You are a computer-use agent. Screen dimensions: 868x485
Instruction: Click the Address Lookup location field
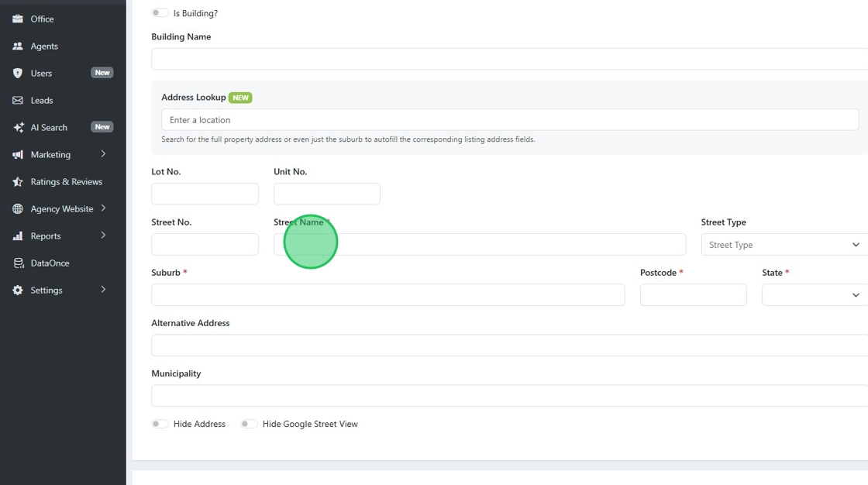(x=510, y=120)
